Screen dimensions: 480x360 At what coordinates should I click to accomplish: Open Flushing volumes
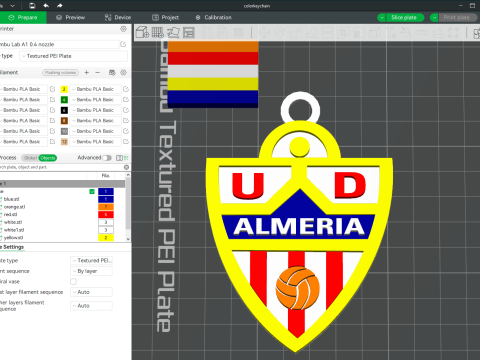tap(60, 73)
